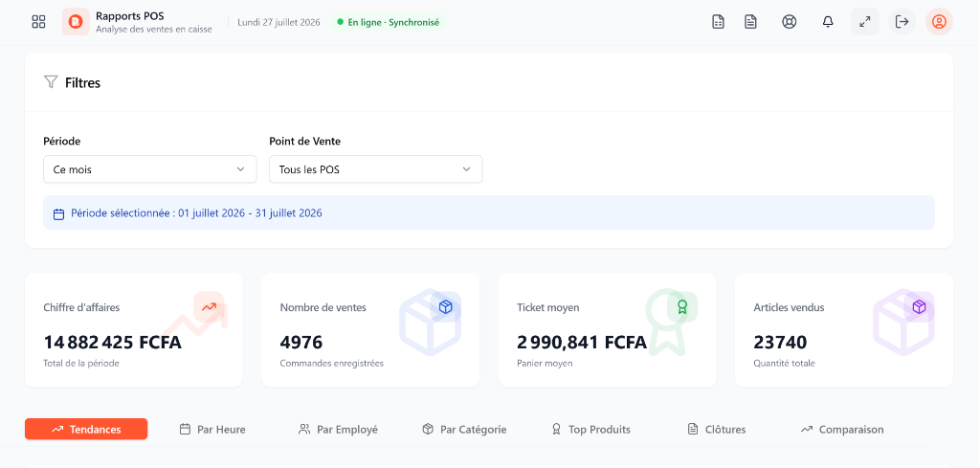980x468 pixels.
Task: Open the document report icon in header
Action: tap(750, 22)
